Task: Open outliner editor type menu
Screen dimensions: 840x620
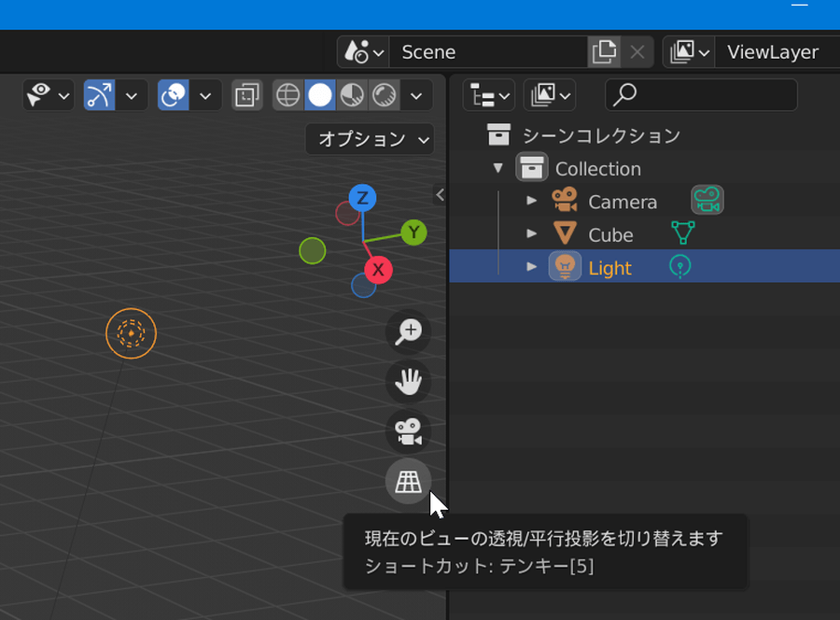Action: pos(489,95)
